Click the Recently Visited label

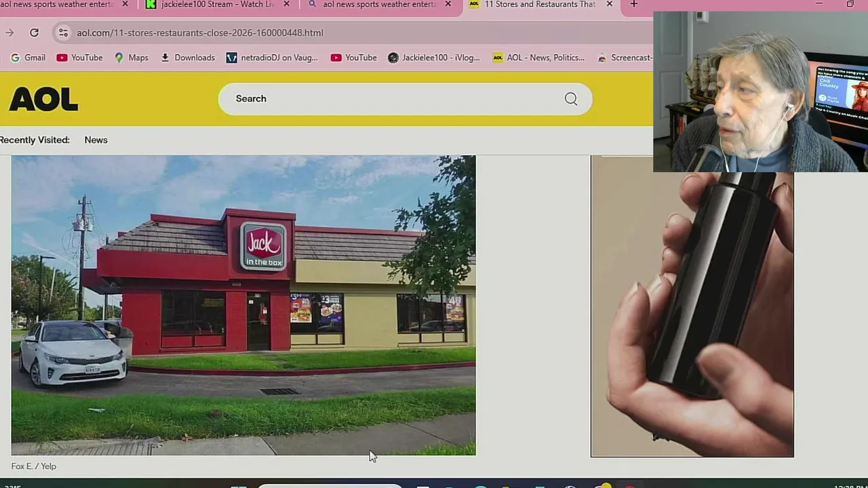(35, 140)
